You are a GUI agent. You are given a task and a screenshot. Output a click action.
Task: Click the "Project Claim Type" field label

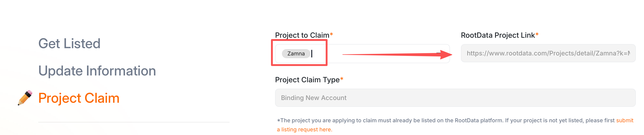[307, 80]
